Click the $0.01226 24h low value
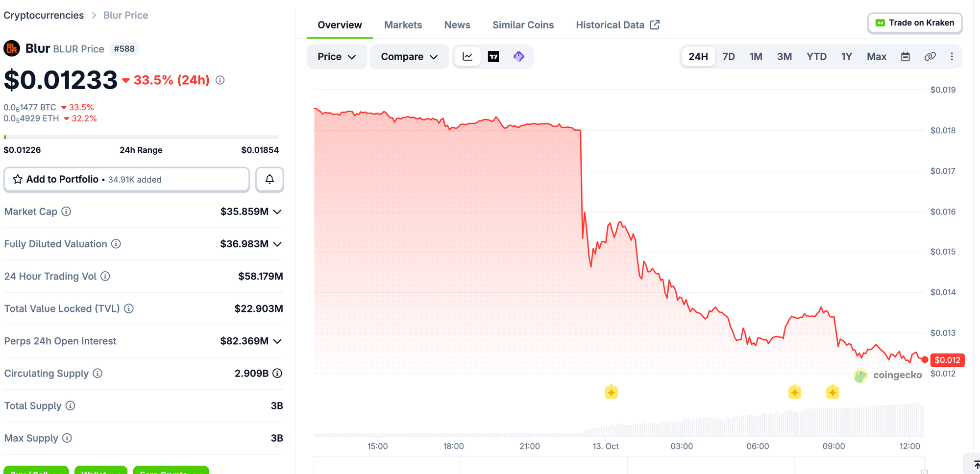This screenshot has height=474, width=980. pyautogui.click(x=22, y=150)
